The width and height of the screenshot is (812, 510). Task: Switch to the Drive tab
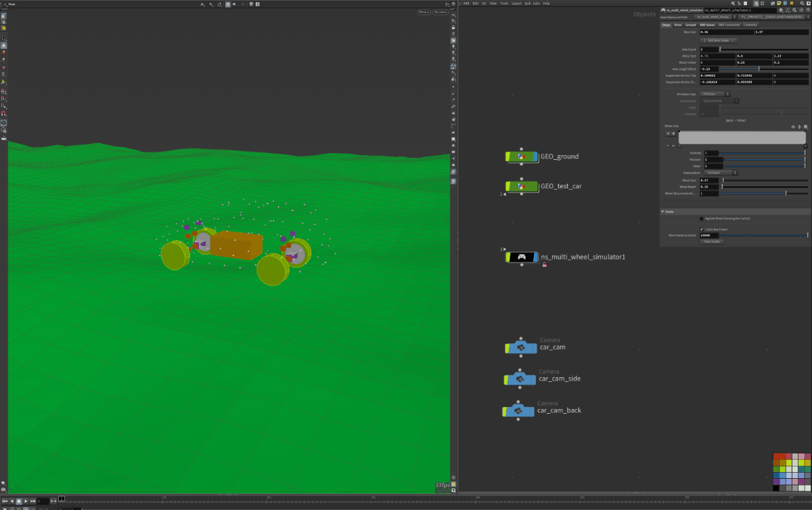[x=678, y=25]
